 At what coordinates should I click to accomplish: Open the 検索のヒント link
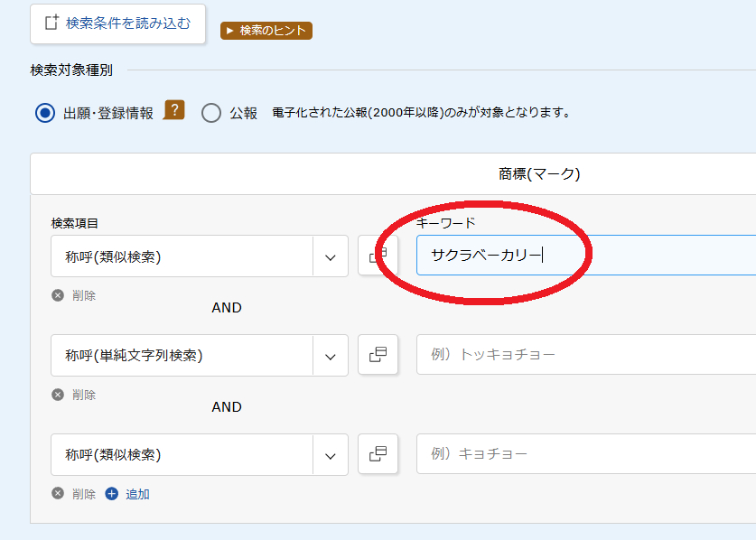266,31
